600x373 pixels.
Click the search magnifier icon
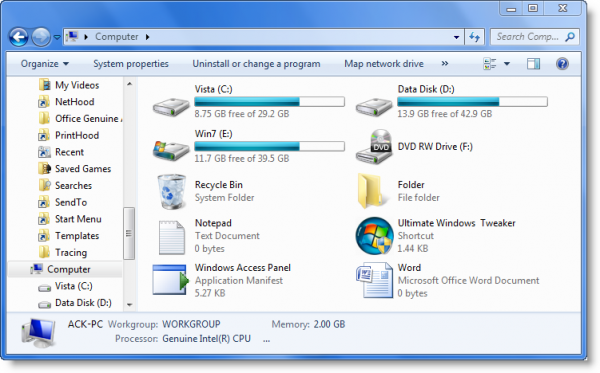click(570, 37)
